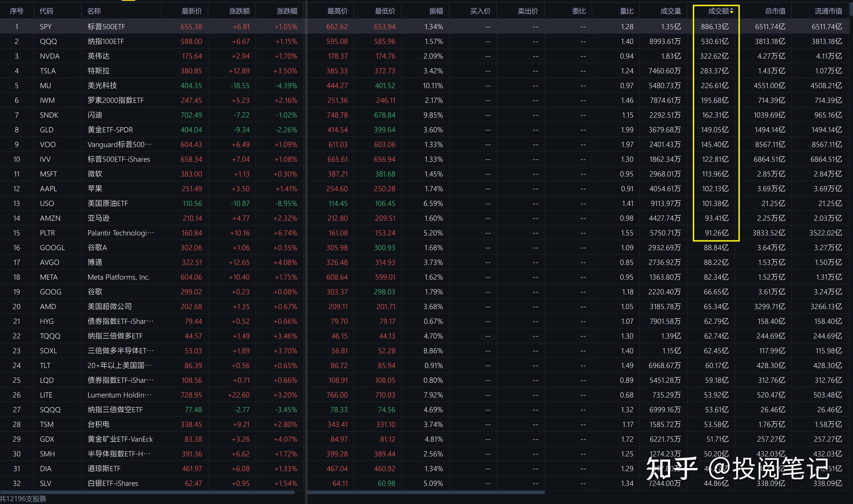Sort by 量比 column header
Viewport: 853px width, 504px height.
(x=627, y=11)
